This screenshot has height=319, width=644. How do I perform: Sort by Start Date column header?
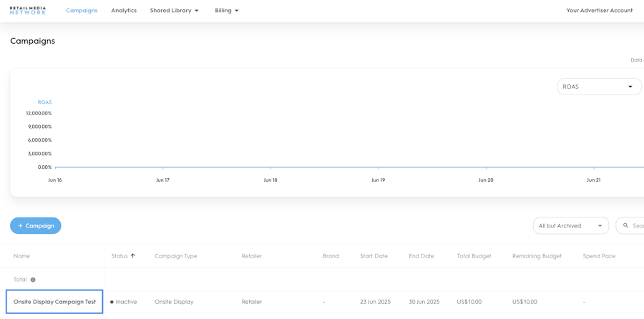click(374, 256)
